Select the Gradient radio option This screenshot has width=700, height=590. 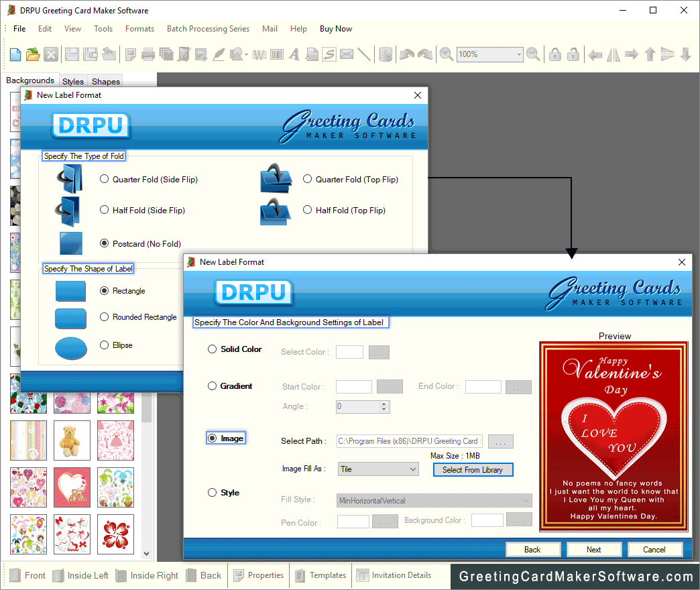212,386
